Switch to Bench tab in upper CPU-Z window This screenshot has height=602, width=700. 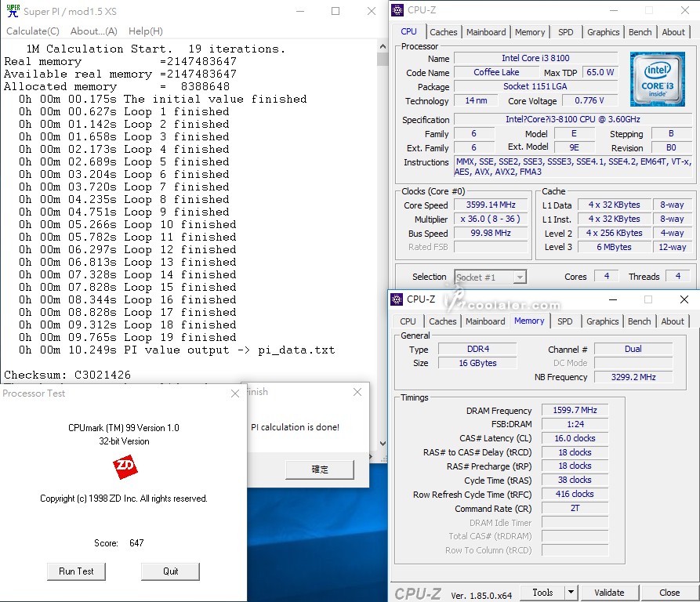tap(640, 32)
